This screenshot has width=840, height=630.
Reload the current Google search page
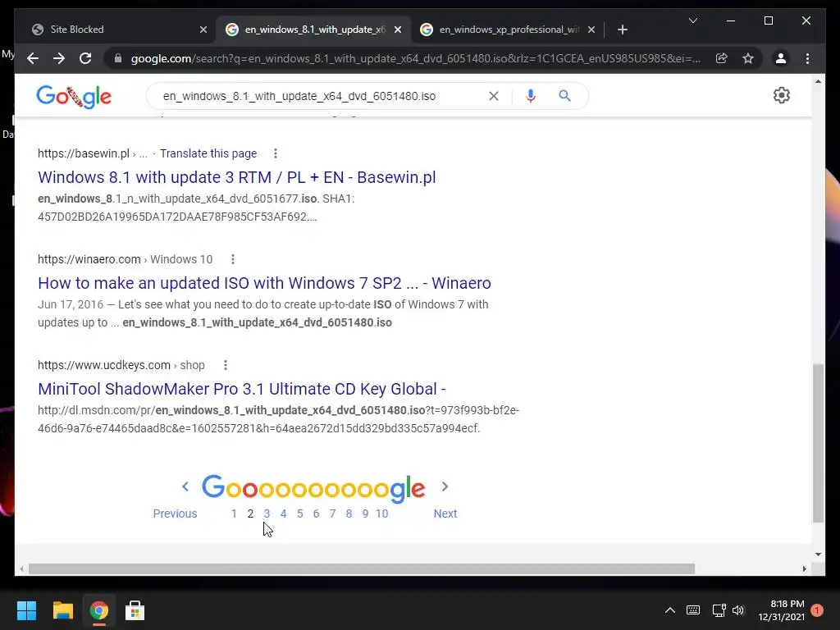click(x=85, y=58)
